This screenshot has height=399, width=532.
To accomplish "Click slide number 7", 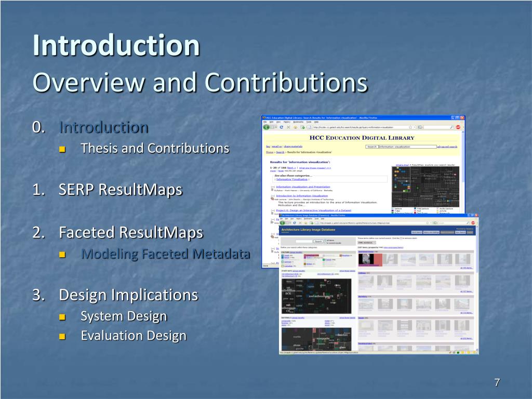I will pos(497,383).
